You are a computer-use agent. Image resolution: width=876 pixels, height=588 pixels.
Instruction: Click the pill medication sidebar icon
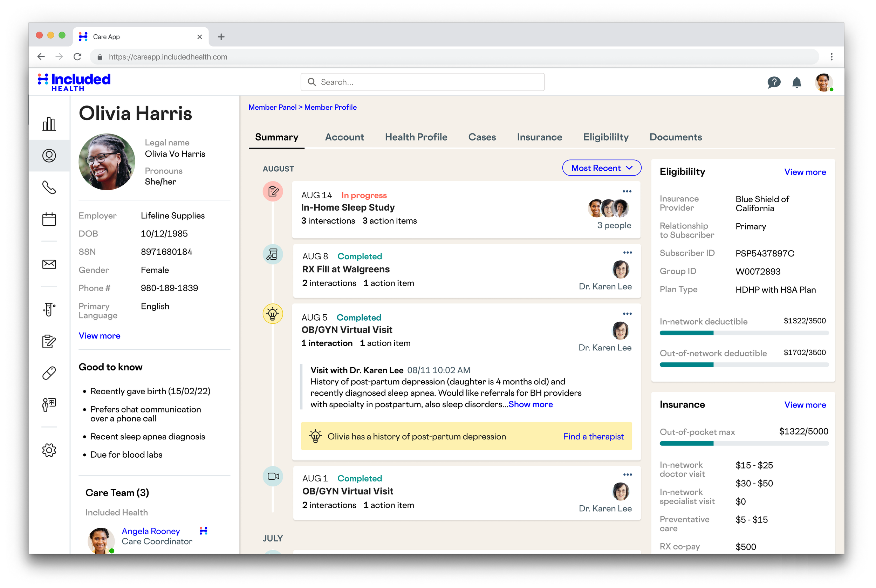point(49,373)
